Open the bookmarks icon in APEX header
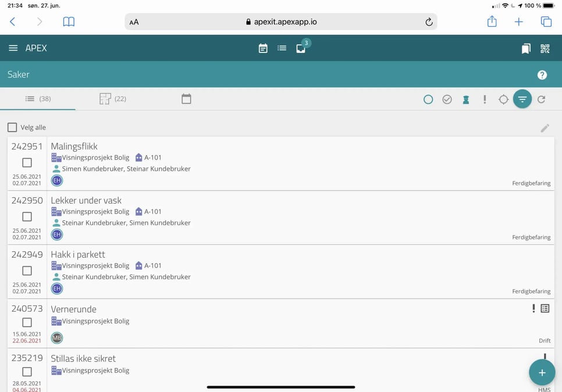The width and height of the screenshot is (562, 392). tap(526, 49)
